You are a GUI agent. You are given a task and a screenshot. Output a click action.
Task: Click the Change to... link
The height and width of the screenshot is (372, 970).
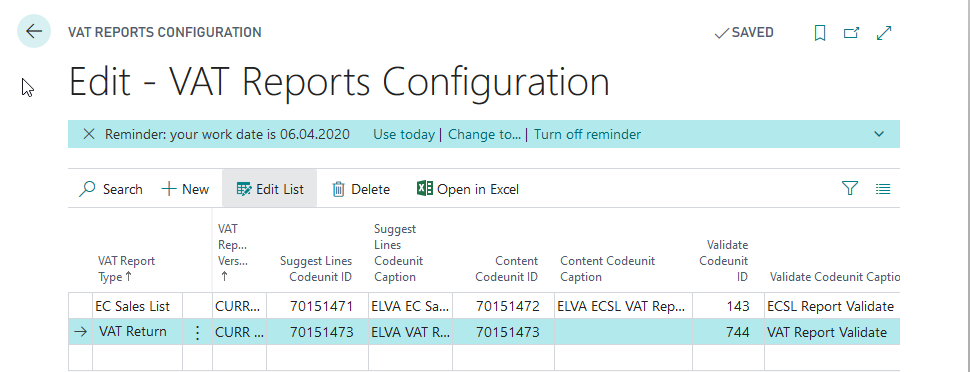coord(484,134)
